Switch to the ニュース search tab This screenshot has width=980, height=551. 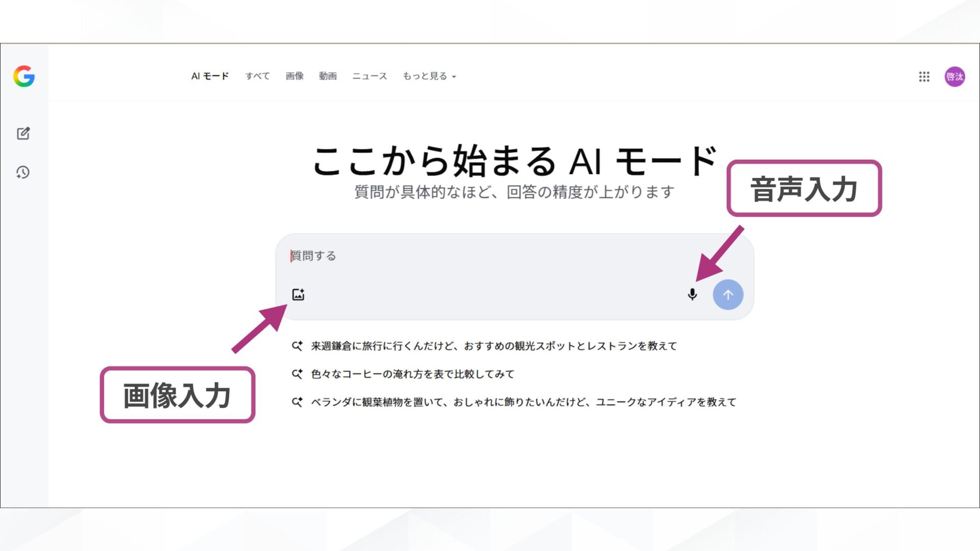click(x=370, y=76)
